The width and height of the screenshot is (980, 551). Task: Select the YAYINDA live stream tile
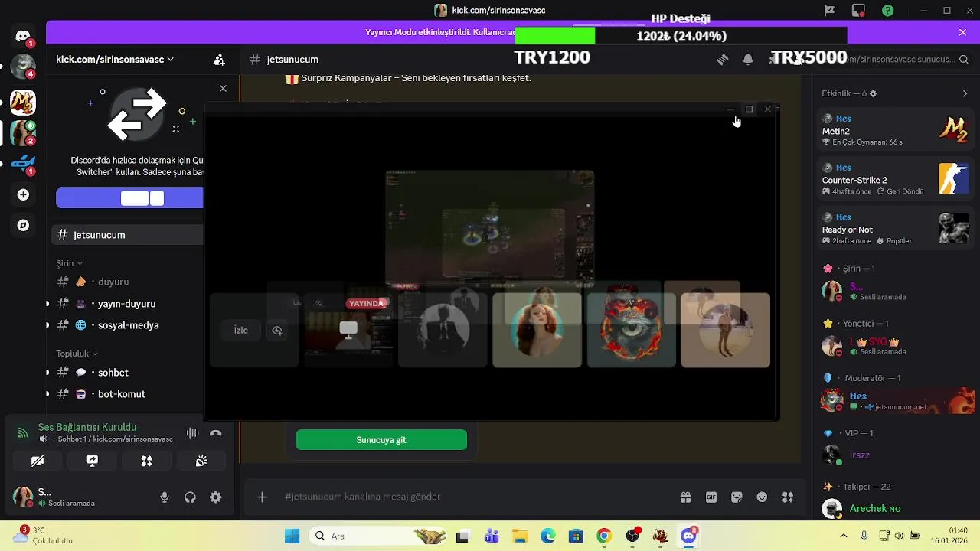[x=348, y=331]
